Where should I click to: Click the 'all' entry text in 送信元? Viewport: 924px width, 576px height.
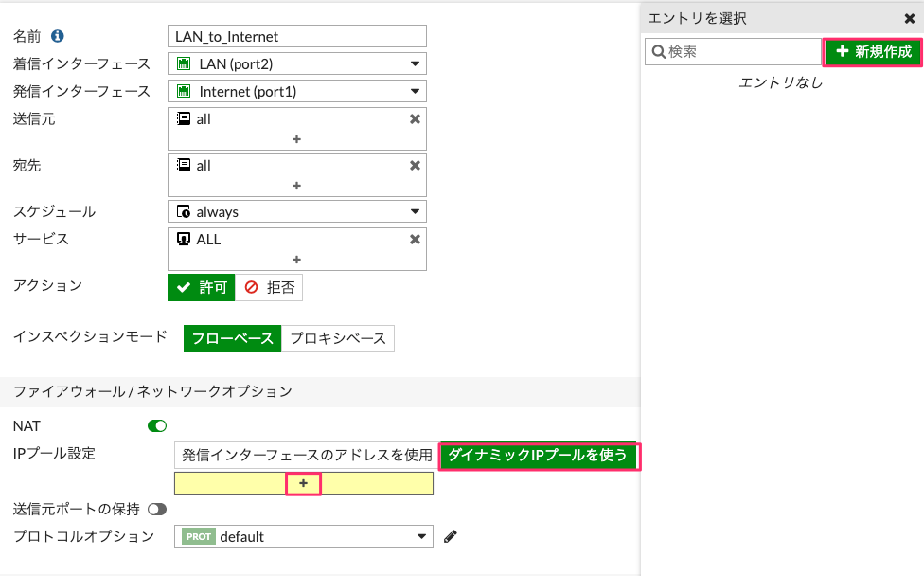204,119
